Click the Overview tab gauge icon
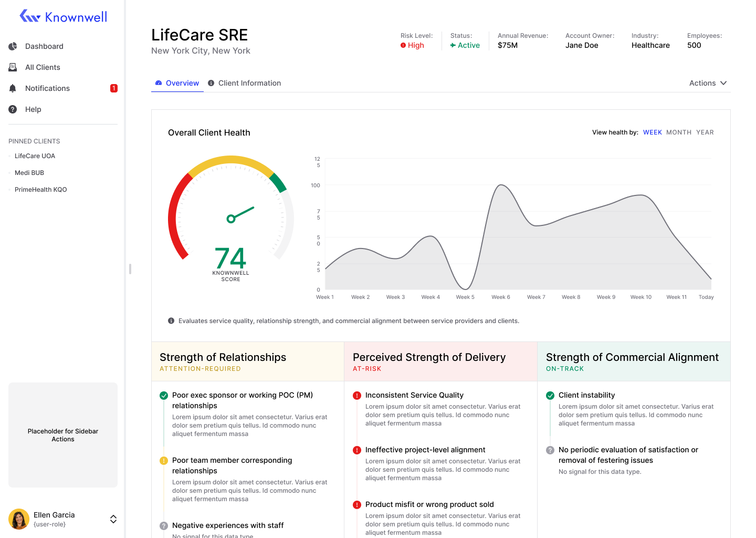Screen dimensions: 756x538 pos(159,83)
